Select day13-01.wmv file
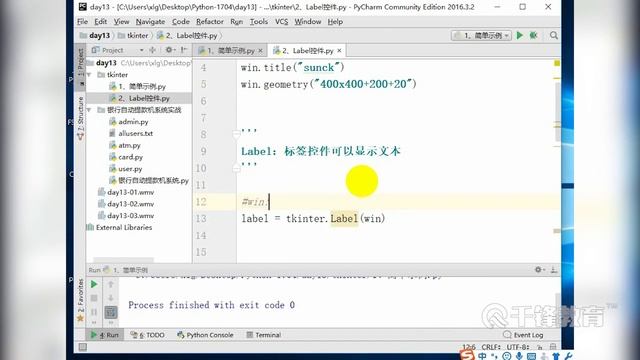640x360 pixels. coord(126,192)
